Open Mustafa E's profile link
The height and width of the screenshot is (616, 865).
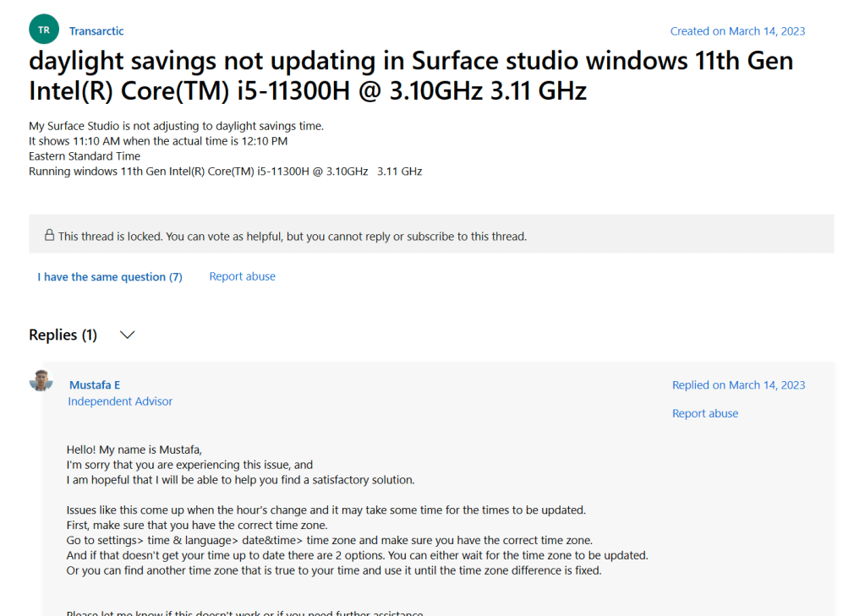click(x=95, y=385)
